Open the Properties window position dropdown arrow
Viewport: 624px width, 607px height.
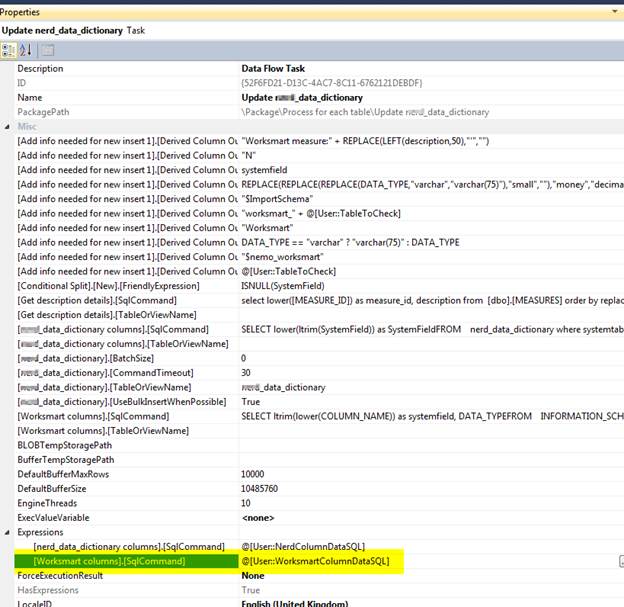pyautogui.click(x=613, y=12)
